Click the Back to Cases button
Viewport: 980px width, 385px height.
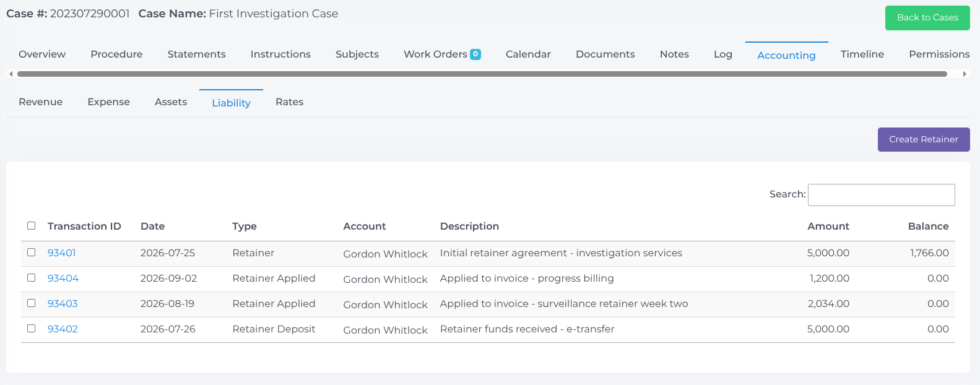point(927,18)
